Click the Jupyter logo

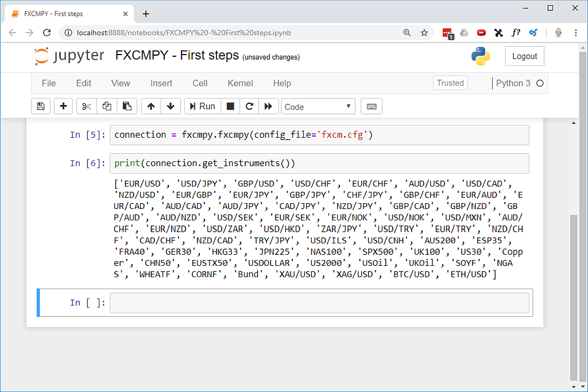point(69,56)
